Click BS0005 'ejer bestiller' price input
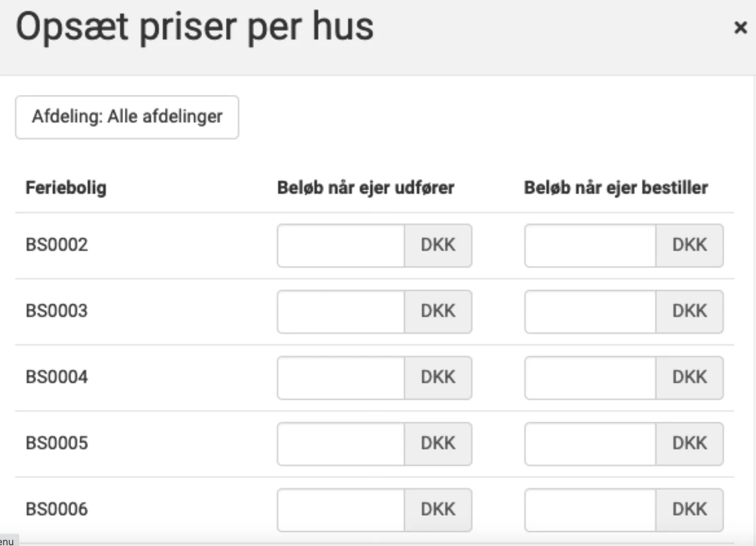 click(590, 444)
